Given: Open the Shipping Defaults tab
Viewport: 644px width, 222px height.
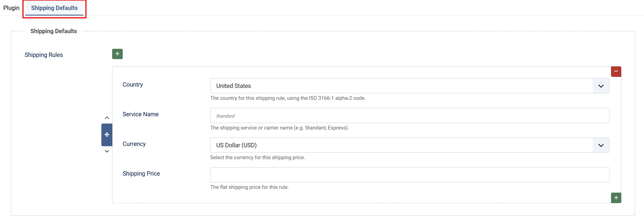Looking at the screenshot, I should point(54,8).
